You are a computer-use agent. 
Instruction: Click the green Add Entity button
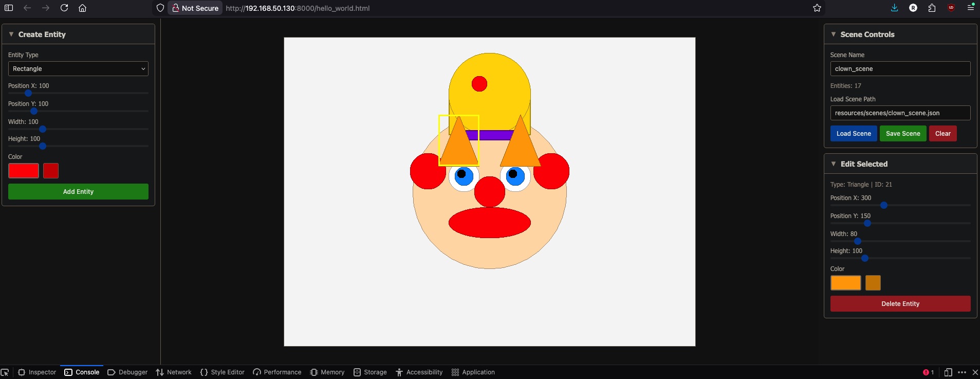pyautogui.click(x=78, y=192)
